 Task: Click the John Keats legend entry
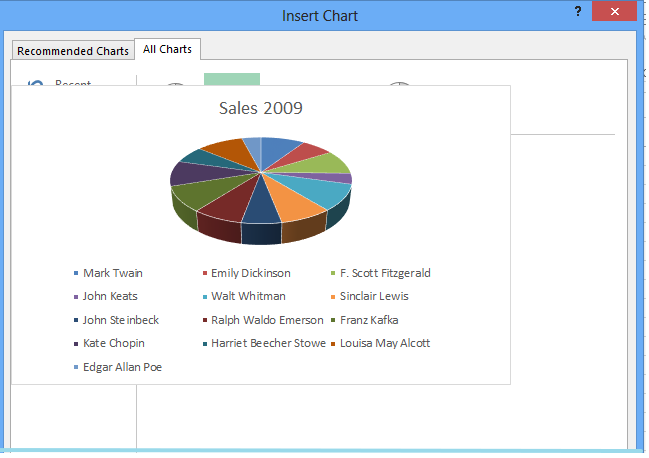pos(110,296)
